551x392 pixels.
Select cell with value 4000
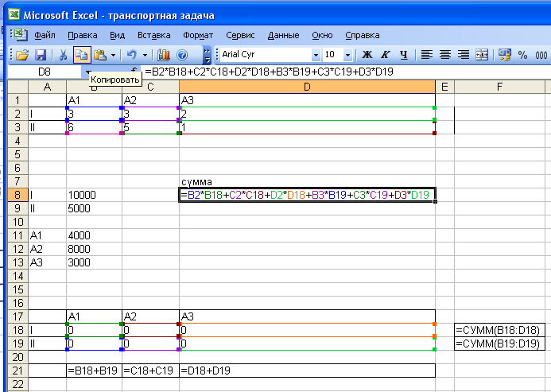point(94,235)
